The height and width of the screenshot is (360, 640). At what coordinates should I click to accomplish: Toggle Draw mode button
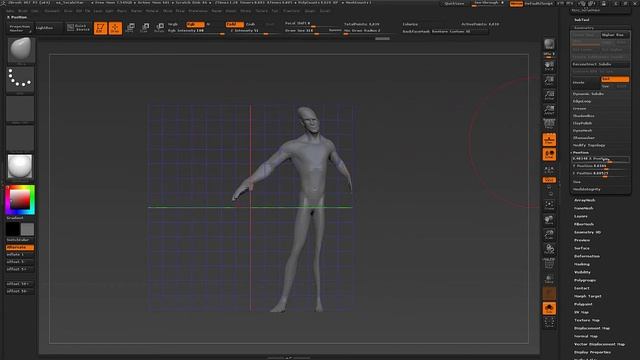pyautogui.click(x=116, y=28)
